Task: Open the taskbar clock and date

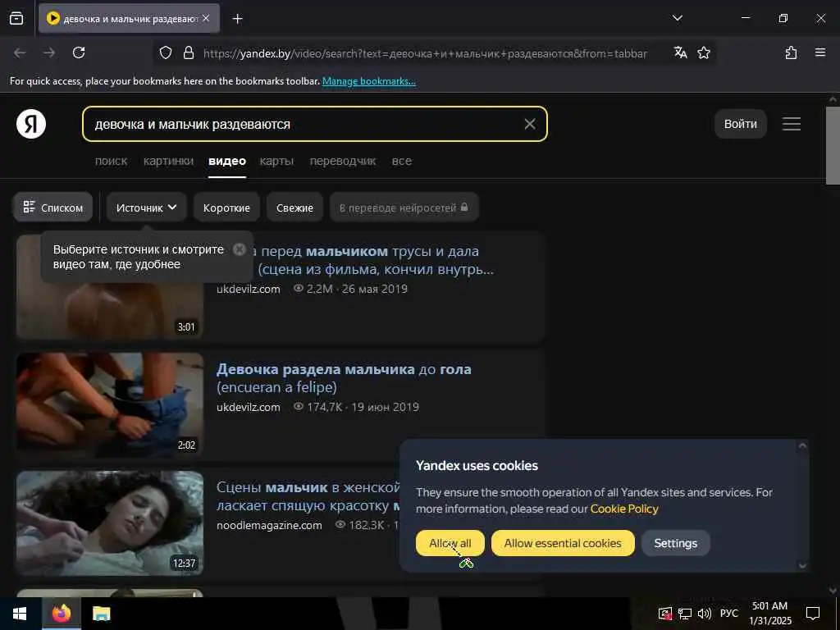Action: click(x=769, y=614)
